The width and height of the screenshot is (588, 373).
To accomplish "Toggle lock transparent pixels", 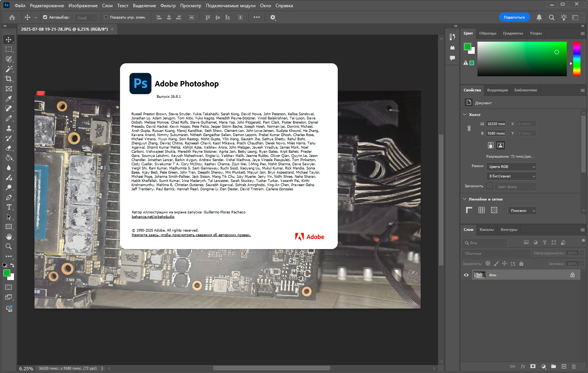I will [x=488, y=263].
